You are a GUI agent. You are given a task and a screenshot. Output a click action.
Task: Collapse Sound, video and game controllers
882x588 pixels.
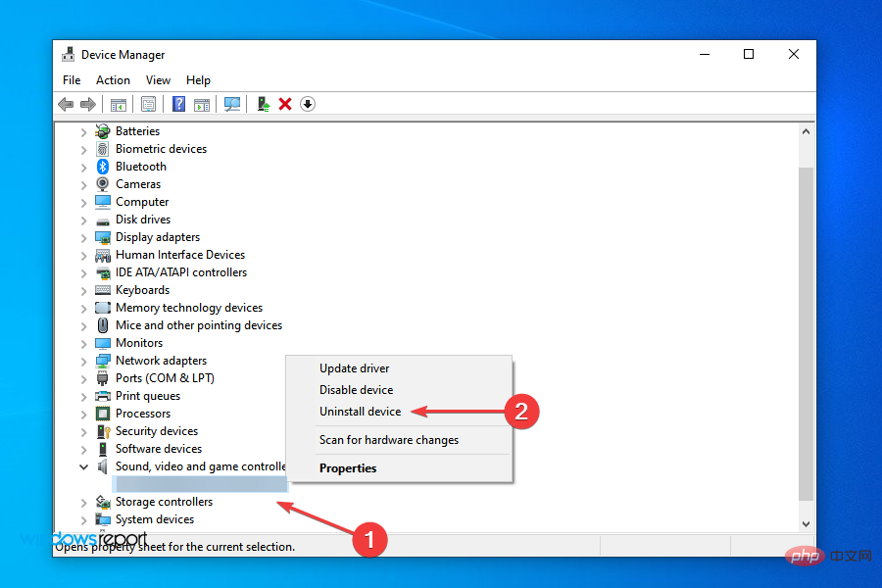coord(83,465)
